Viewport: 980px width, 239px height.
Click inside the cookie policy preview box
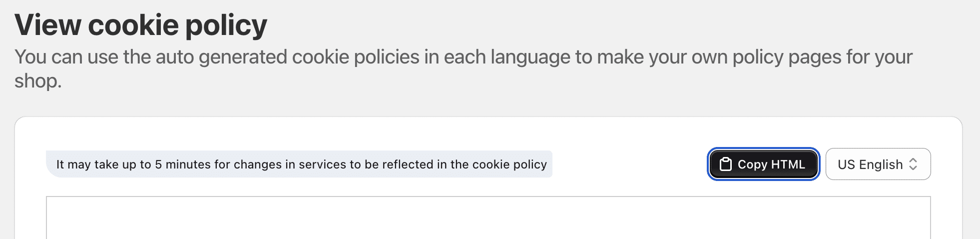[489, 218]
